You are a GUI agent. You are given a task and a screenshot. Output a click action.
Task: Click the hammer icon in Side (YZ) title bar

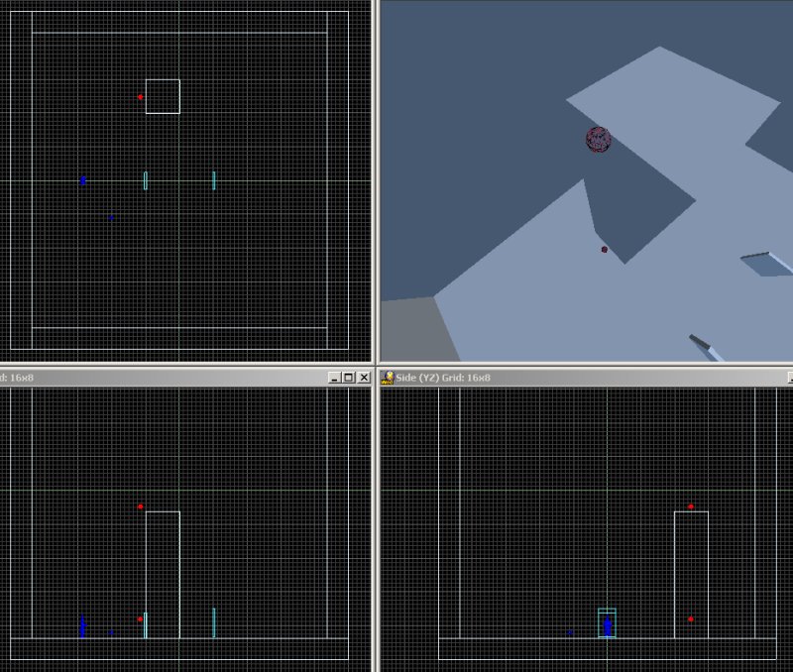[389, 378]
